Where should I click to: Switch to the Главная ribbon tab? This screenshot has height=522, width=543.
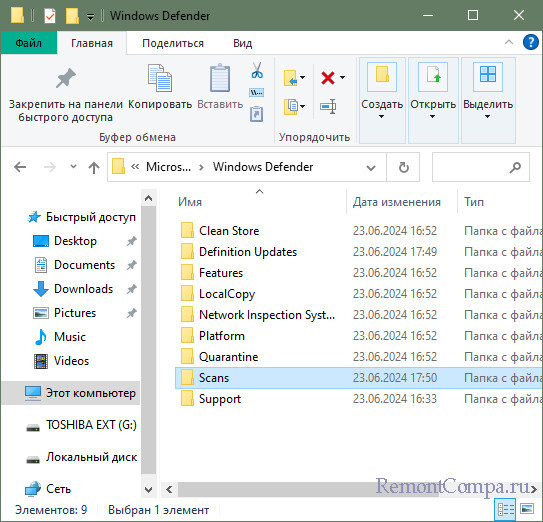pos(92,43)
